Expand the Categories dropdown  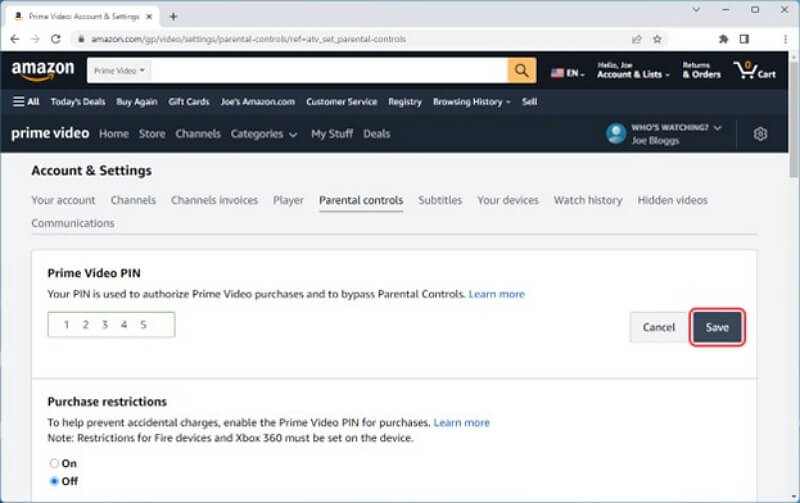pos(264,134)
